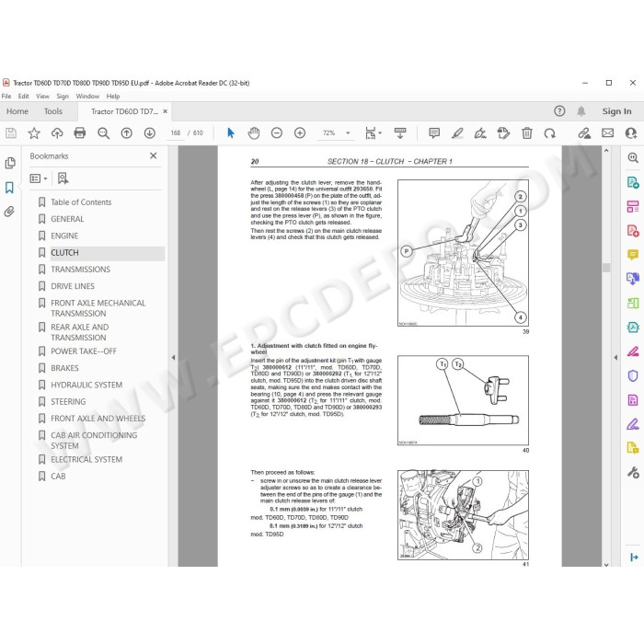
Task: Click the page number field
Action: point(176,132)
